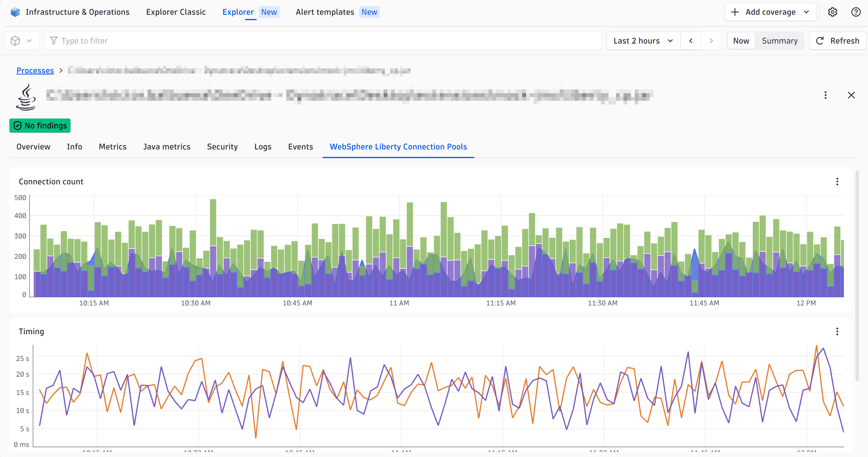Focus the Type to filter field
Screen dimensions: 868x457
[323, 41]
